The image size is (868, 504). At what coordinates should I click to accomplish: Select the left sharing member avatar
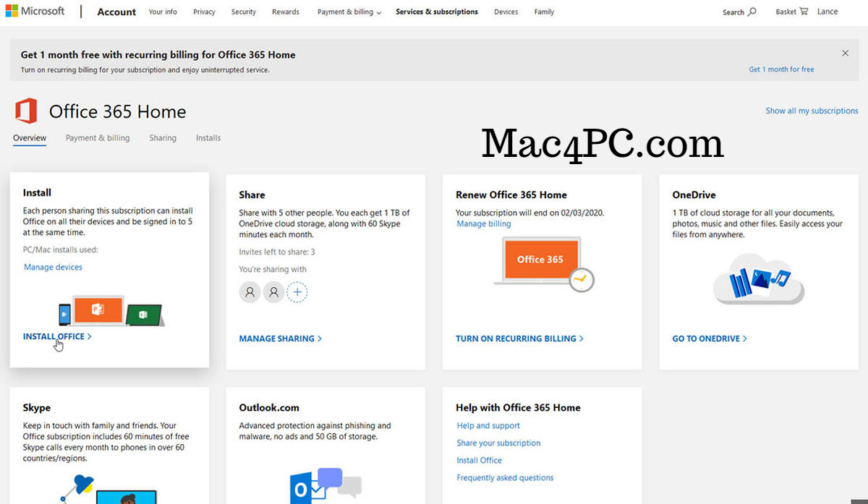250,292
